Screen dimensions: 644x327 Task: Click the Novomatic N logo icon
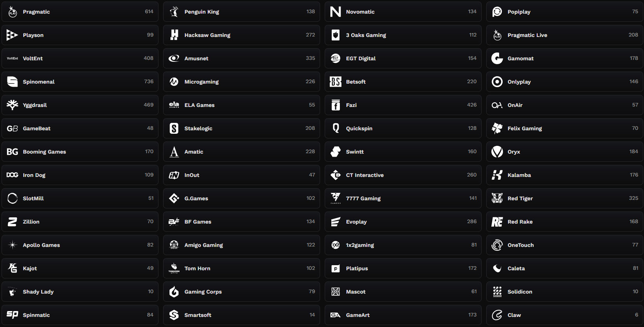click(336, 12)
